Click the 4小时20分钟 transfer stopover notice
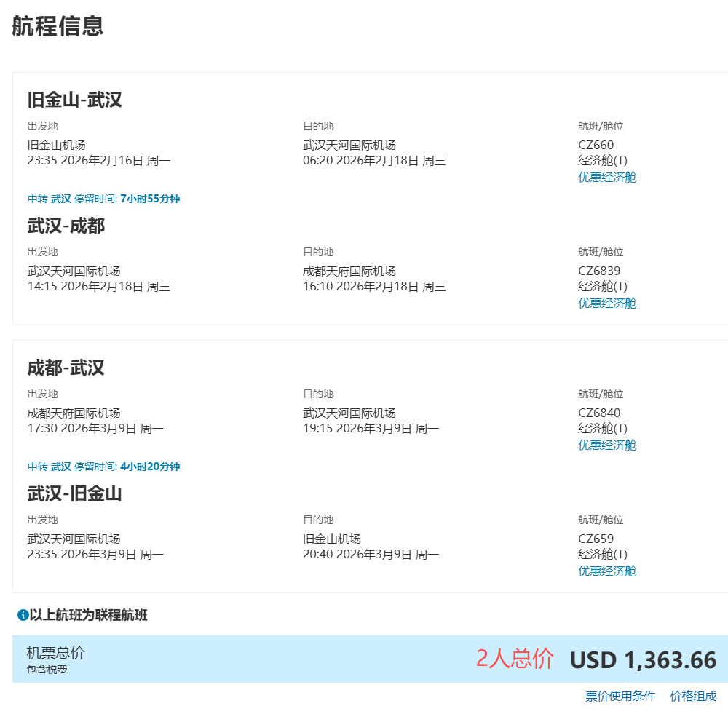 [103, 467]
